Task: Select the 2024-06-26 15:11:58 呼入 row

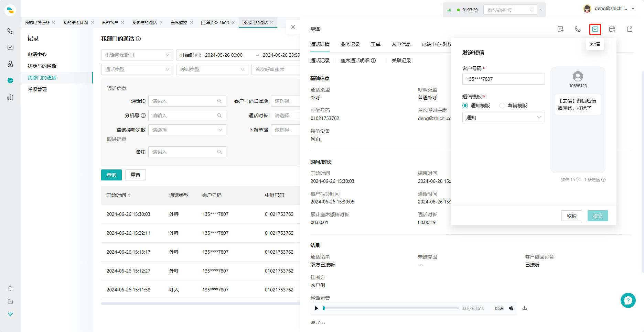Action: tap(201, 290)
